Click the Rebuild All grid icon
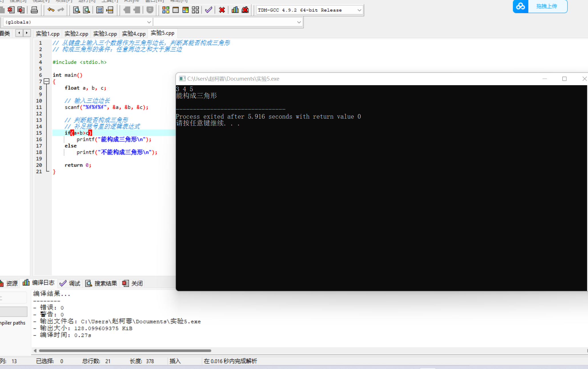Image resolution: width=588 pixels, height=369 pixels. pyautogui.click(x=195, y=10)
